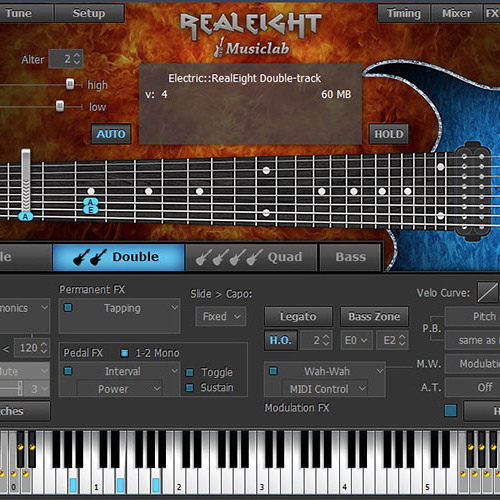Image resolution: width=500 pixels, height=500 pixels.
Task: Click the AUTO button
Action: click(111, 134)
